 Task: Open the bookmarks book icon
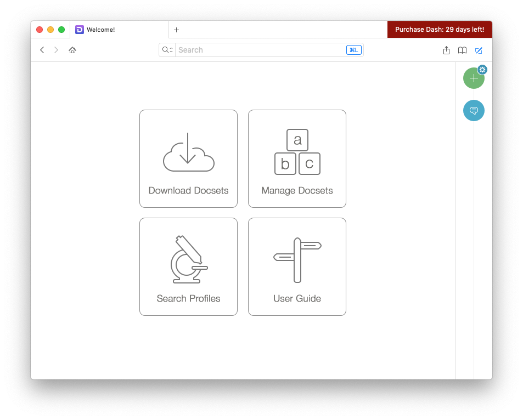coord(462,50)
